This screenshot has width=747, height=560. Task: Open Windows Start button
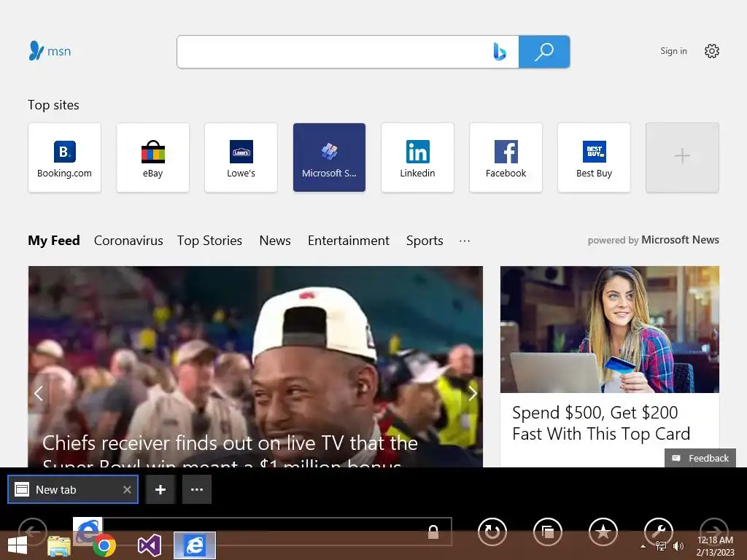(18, 545)
